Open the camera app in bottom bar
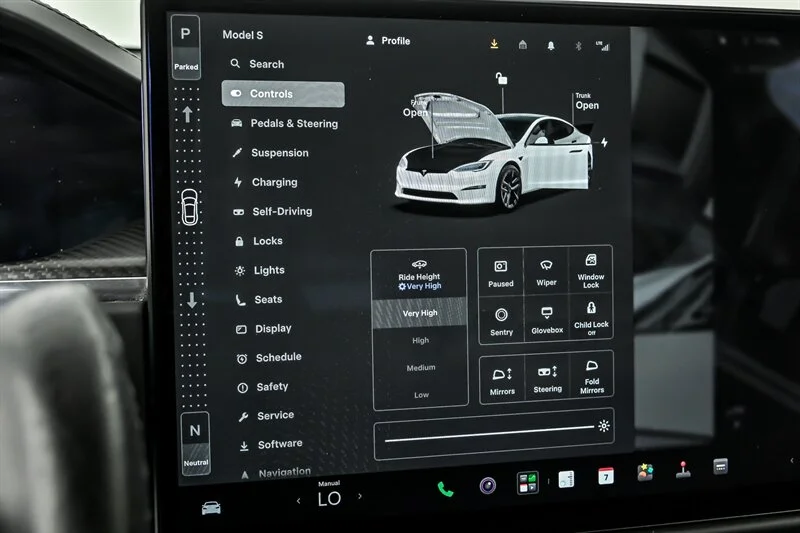This screenshot has height=533, width=800. (x=488, y=485)
